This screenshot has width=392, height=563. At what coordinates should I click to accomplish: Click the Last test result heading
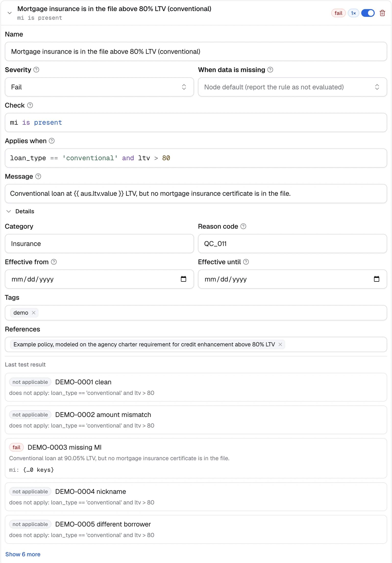click(25, 365)
